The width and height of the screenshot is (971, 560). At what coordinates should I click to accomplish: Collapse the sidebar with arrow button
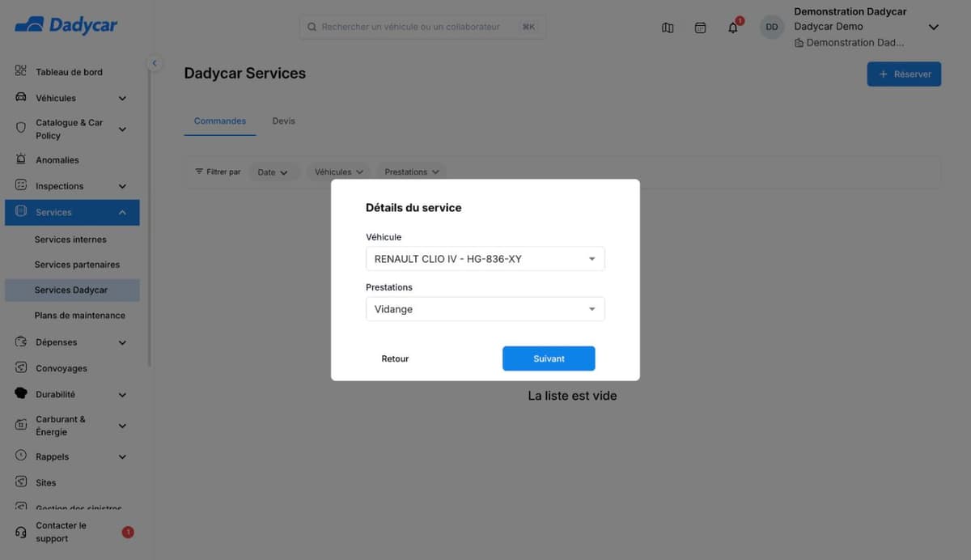[154, 63]
